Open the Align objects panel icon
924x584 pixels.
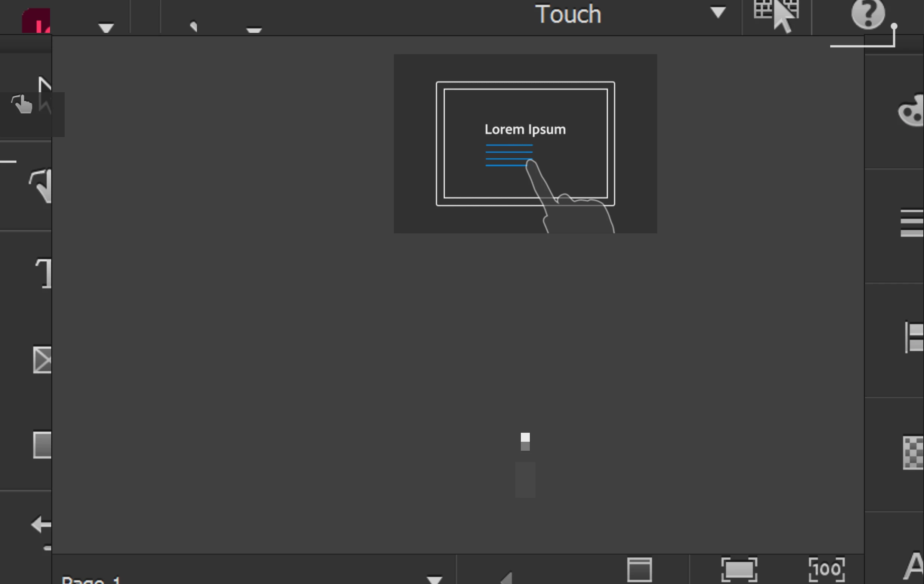tap(914, 338)
